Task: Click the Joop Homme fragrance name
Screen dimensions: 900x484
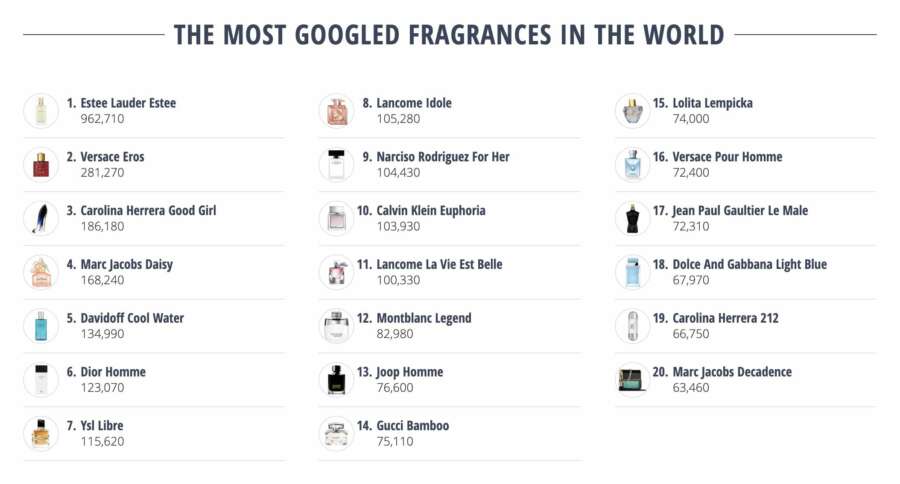Action: (410, 372)
